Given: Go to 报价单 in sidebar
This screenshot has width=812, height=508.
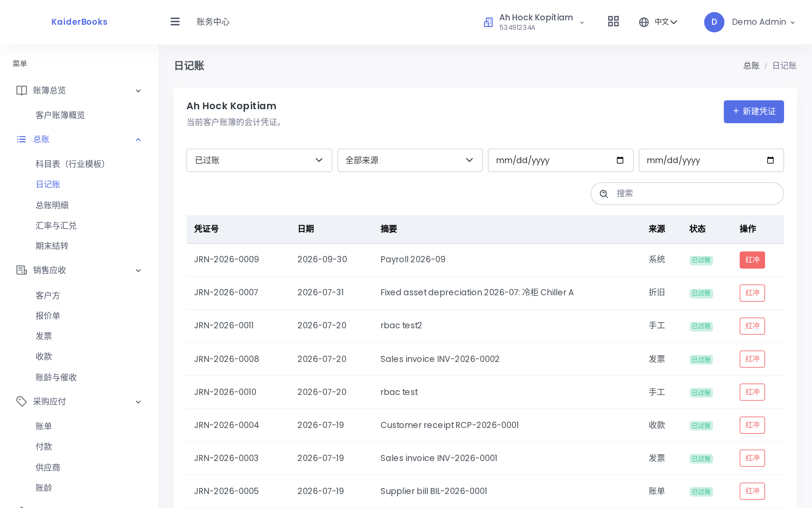Looking at the screenshot, I should pos(48,316).
